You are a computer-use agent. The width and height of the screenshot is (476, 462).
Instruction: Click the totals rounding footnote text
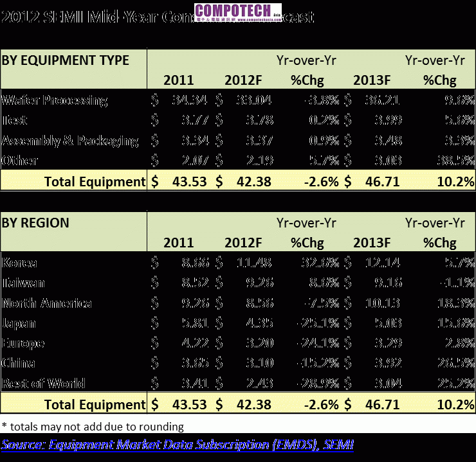click(92, 427)
